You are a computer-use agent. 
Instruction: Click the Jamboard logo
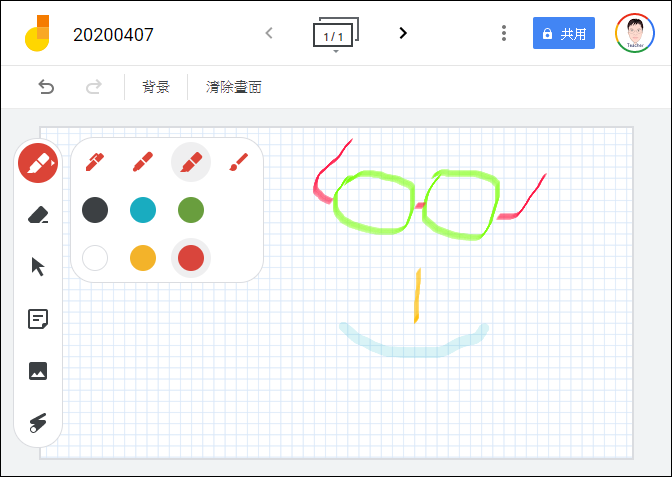[x=37, y=33]
